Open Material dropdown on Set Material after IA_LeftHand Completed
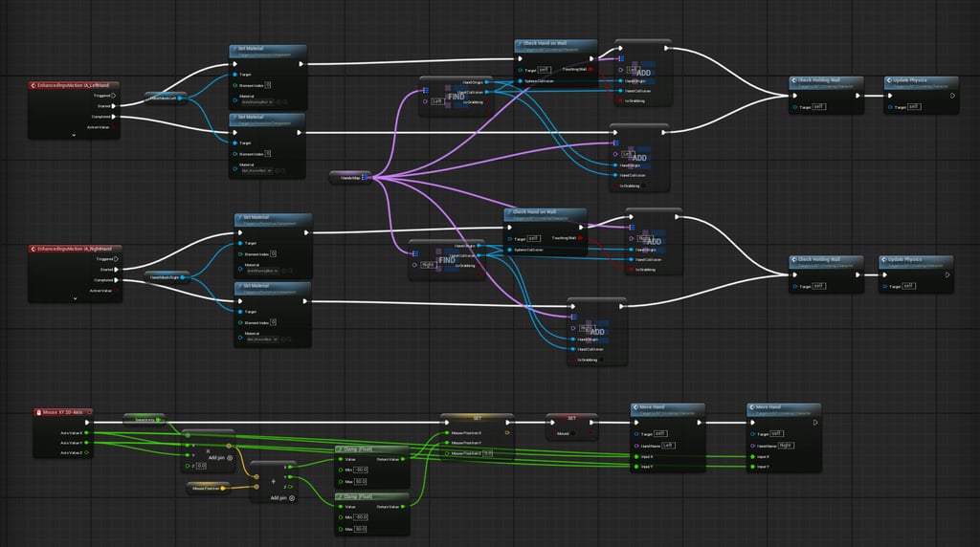 (x=257, y=170)
